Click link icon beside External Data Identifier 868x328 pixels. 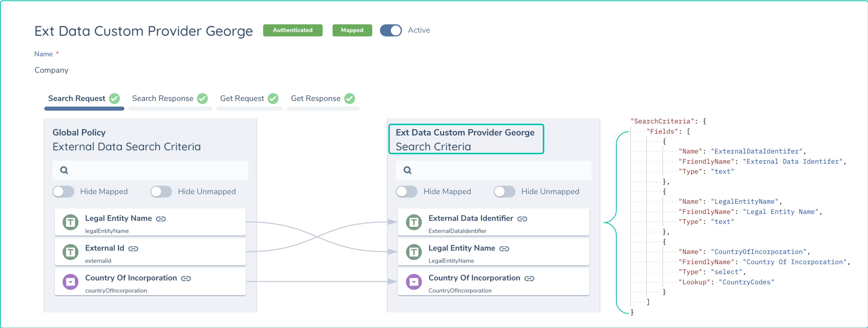522,219
